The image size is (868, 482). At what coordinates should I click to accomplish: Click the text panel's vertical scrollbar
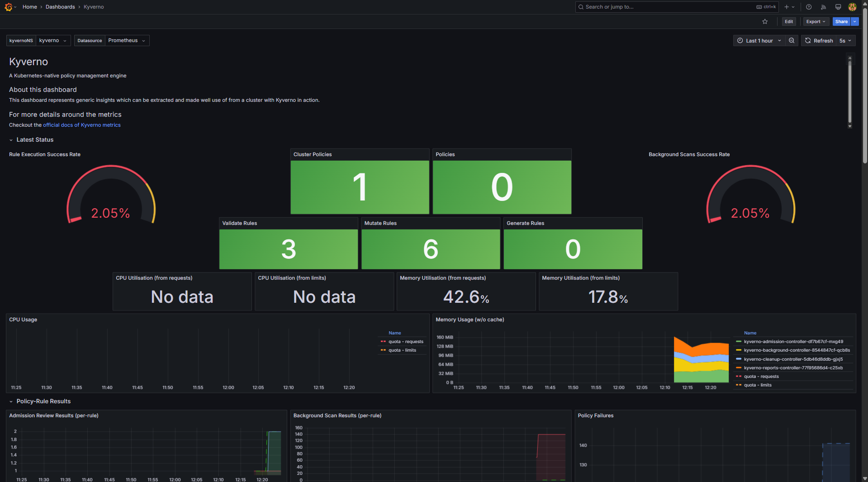[850, 91]
